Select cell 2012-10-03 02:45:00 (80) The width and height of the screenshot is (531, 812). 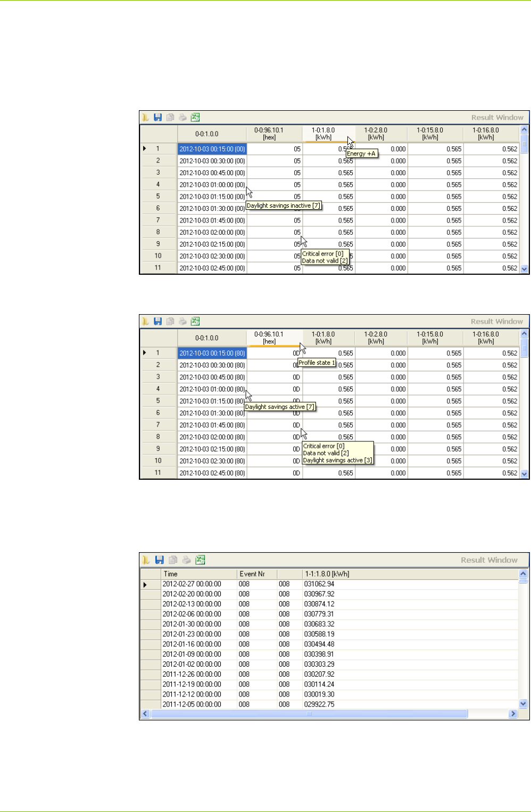[x=212, y=473]
